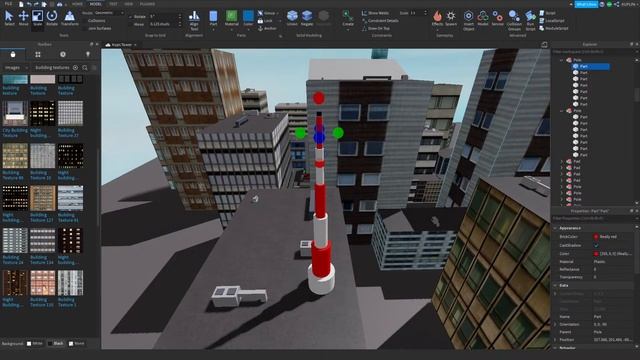The image size is (640, 360).
Task: Insert a new Part
Action: (213, 19)
